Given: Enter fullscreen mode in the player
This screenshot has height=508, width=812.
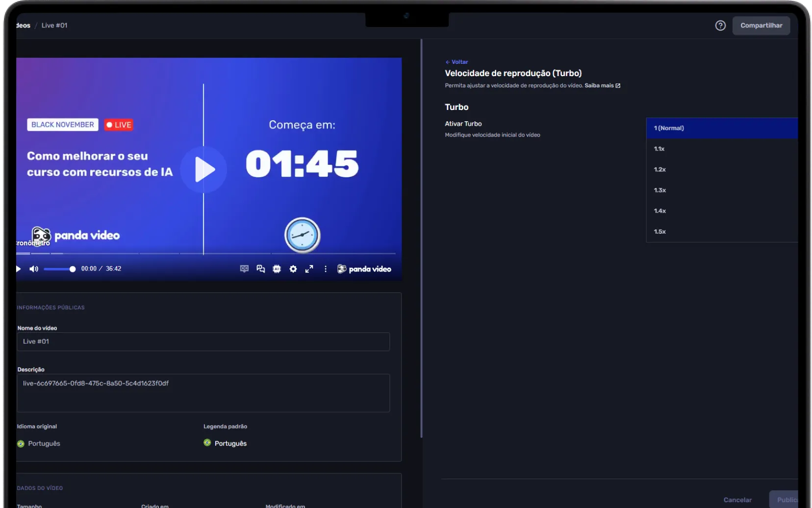Looking at the screenshot, I should point(309,269).
